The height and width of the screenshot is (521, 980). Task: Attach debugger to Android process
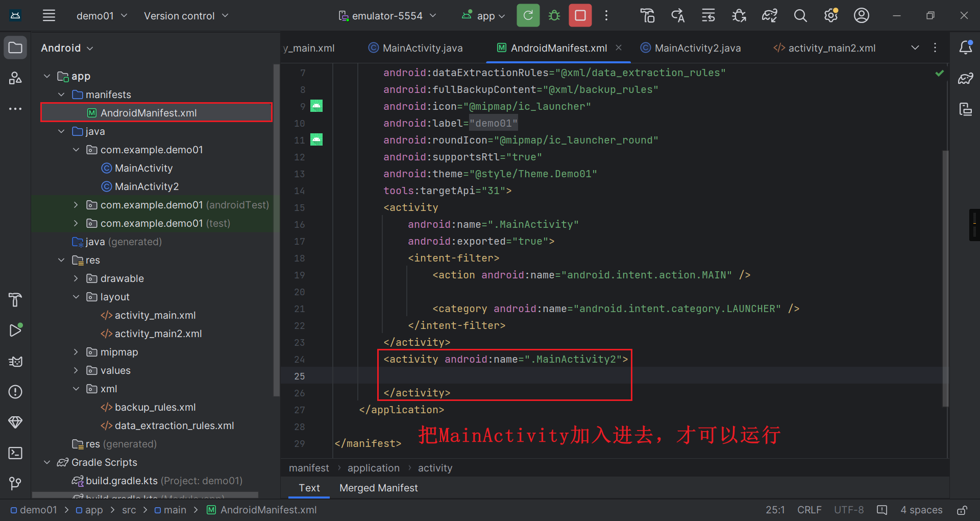739,16
